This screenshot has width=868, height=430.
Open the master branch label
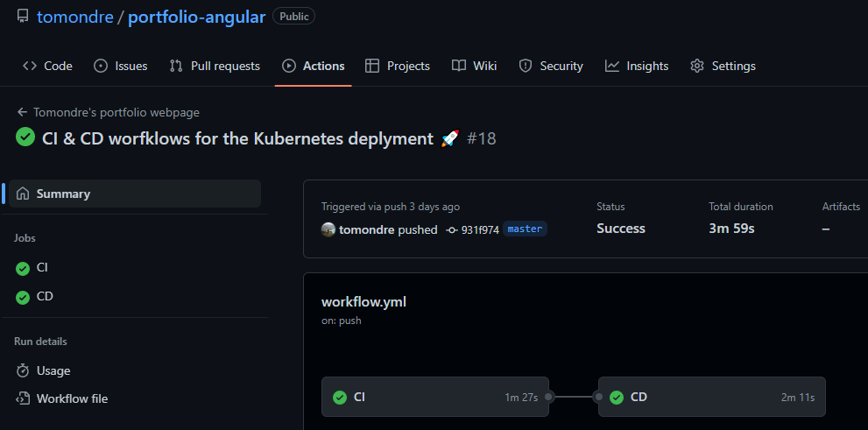click(x=525, y=229)
